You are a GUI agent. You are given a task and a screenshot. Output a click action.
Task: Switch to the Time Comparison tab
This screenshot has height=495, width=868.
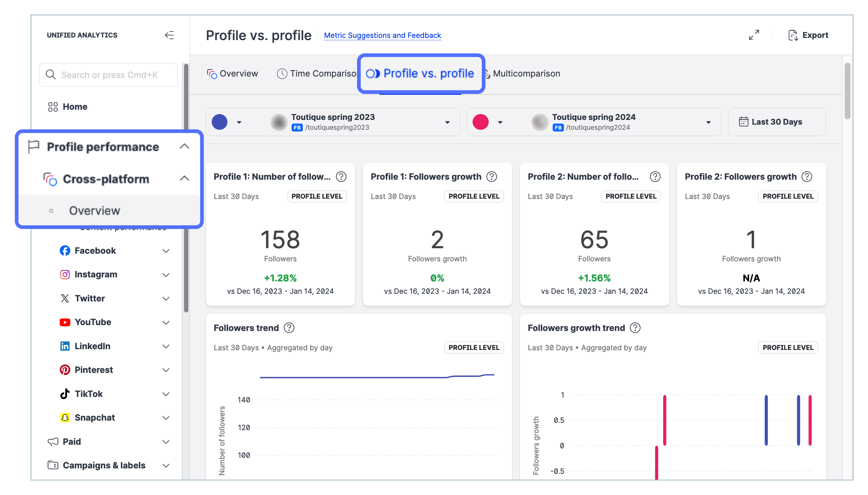[317, 74]
